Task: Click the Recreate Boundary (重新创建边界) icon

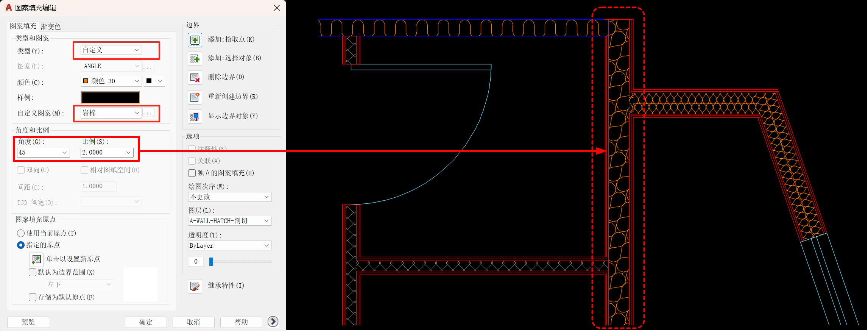Action: (x=195, y=97)
